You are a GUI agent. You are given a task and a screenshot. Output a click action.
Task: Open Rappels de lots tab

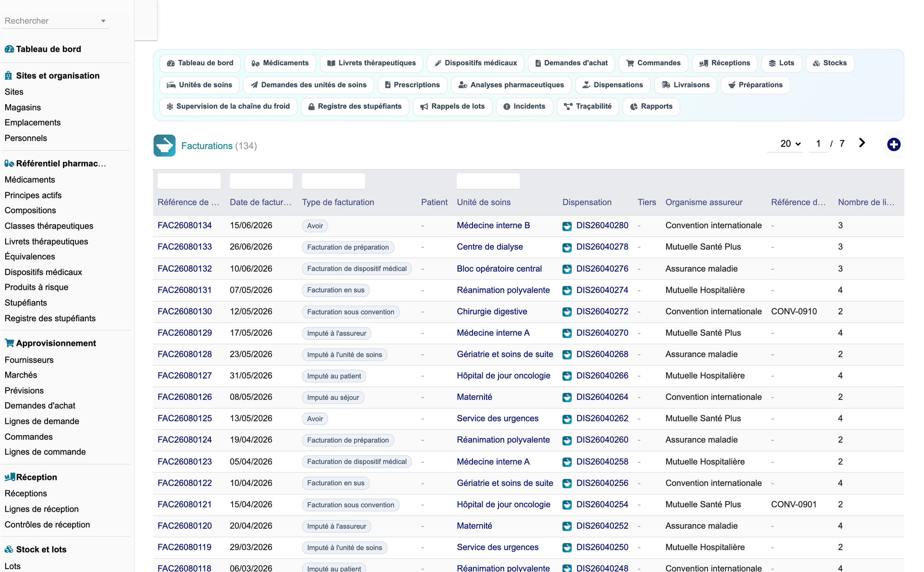(453, 106)
